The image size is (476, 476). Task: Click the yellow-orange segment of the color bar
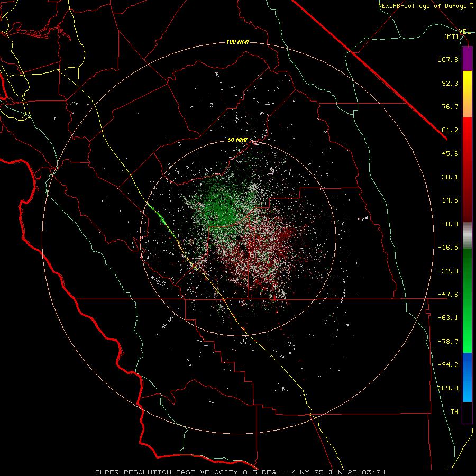pyautogui.click(x=467, y=94)
